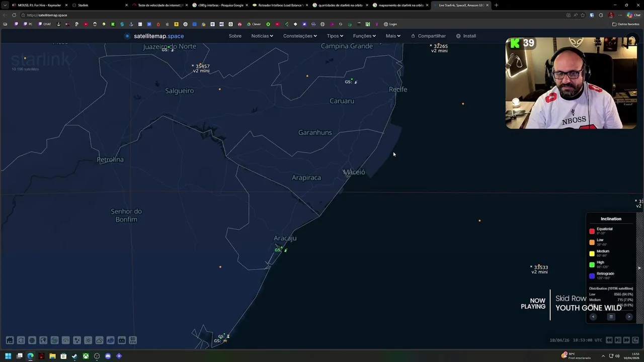Screen dimensions: 644x362
Task: Click satellite 33533 v2 mini label
Action: (x=539, y=269)
